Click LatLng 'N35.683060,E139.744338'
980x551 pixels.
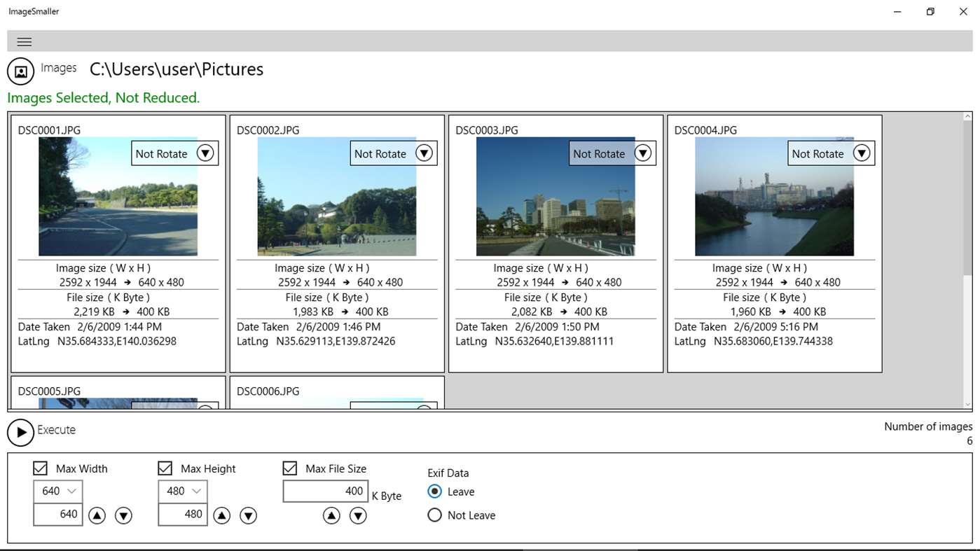tap(773, 342)
